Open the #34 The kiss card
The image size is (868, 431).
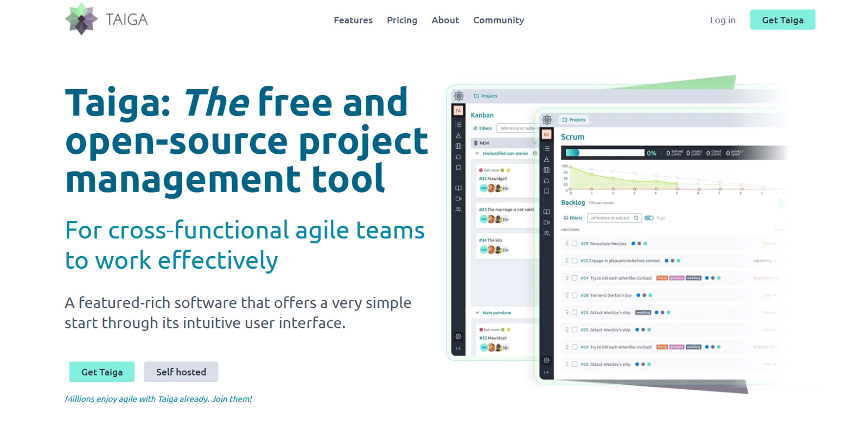506,245
